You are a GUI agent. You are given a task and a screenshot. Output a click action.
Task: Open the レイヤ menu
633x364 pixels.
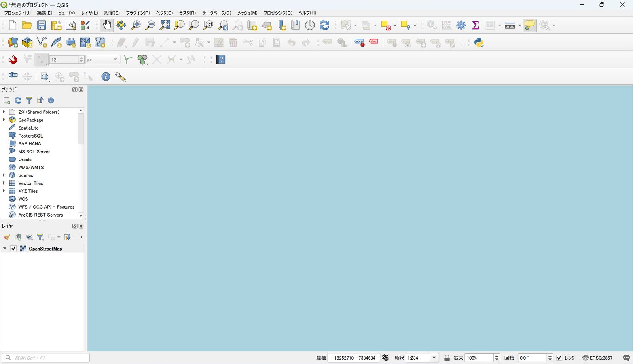click(x=89, y=13)
